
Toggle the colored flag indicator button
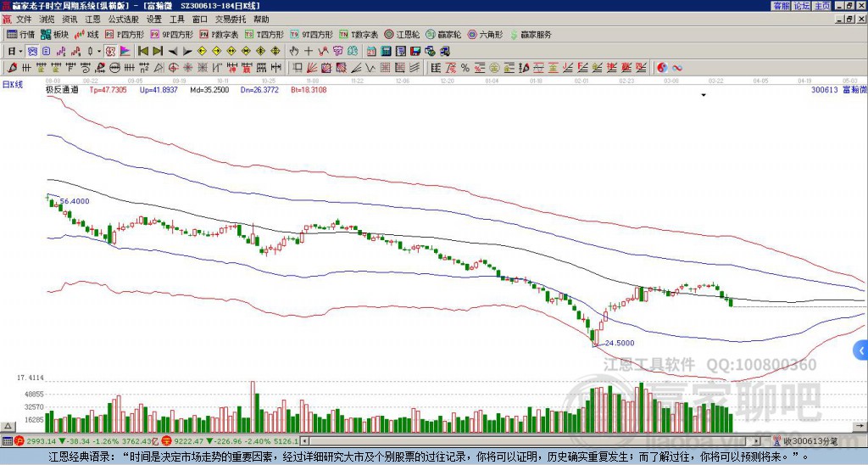(x=125, y=52)
